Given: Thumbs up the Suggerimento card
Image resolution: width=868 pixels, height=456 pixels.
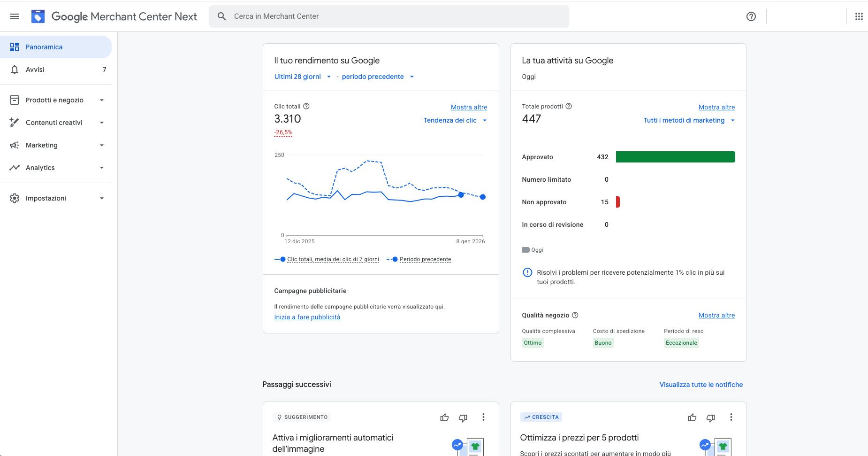Looking at the screenshot, I should [444, 417].
